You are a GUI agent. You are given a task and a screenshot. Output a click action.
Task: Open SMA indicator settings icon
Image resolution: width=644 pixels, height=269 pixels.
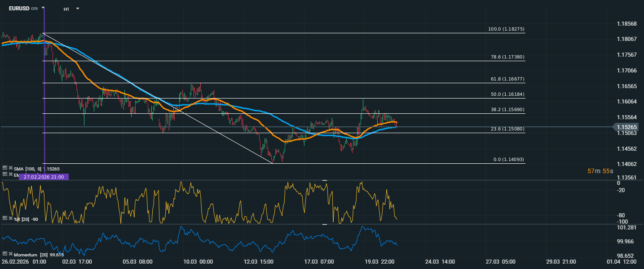pos(4,168)
